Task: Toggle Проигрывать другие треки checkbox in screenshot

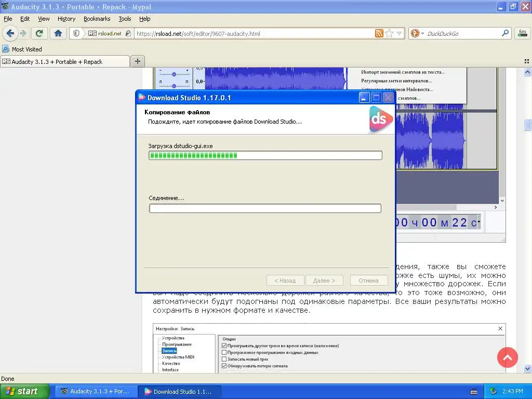Action: pos(224,345)
